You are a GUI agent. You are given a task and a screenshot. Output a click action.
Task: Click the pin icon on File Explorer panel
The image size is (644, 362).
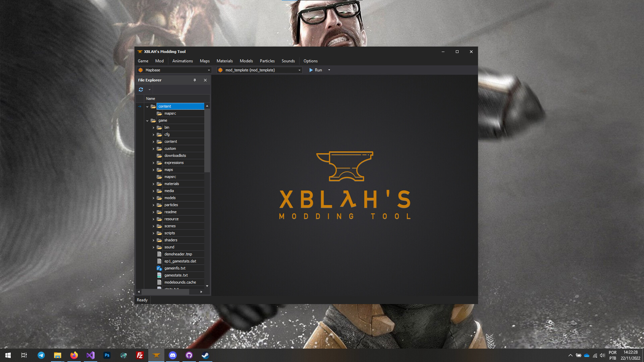pyautogui.click(x=195, y=80)
